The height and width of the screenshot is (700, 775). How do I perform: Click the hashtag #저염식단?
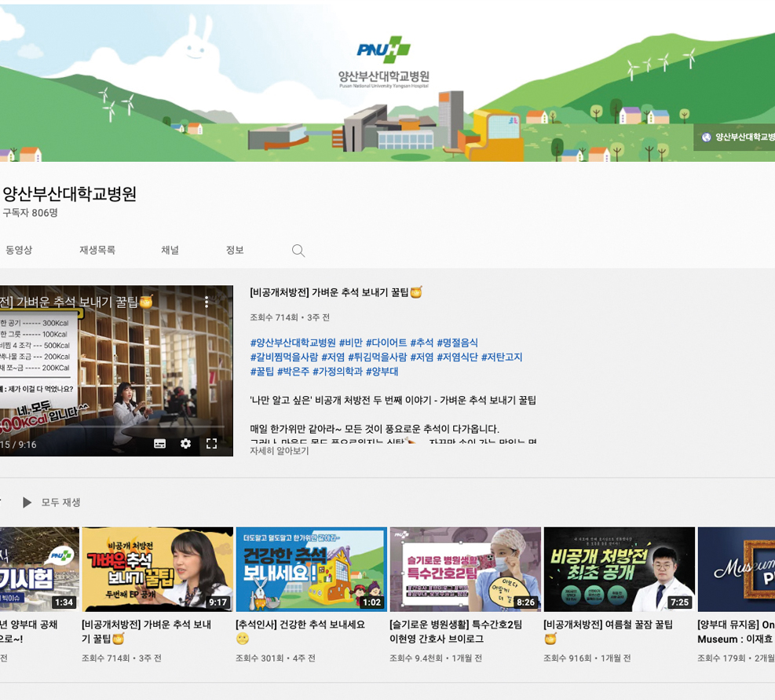(x=458, y=357)
